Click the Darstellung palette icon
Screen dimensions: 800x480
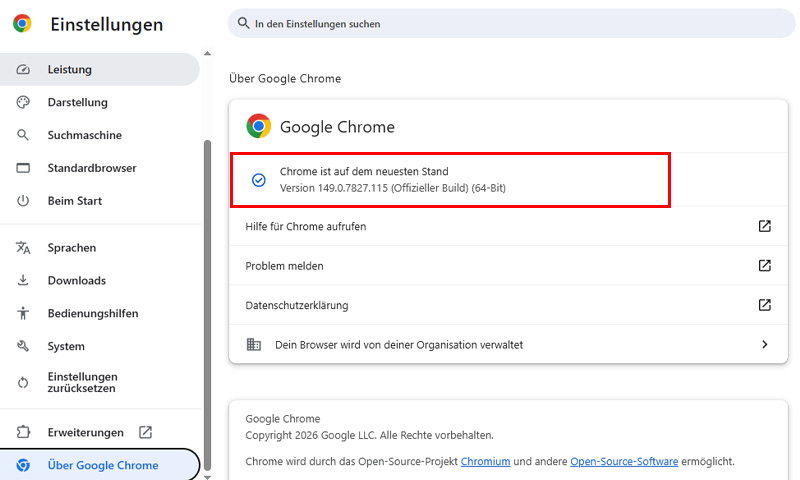(23, 102)
